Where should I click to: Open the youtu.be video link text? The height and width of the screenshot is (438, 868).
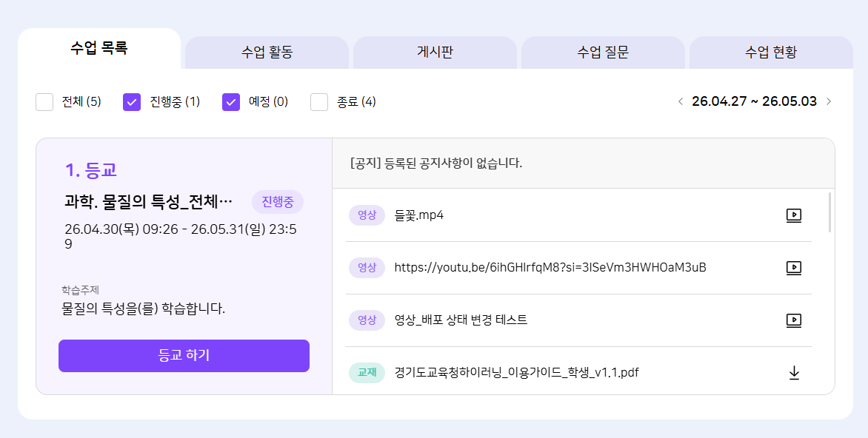[x=550, y=268]
